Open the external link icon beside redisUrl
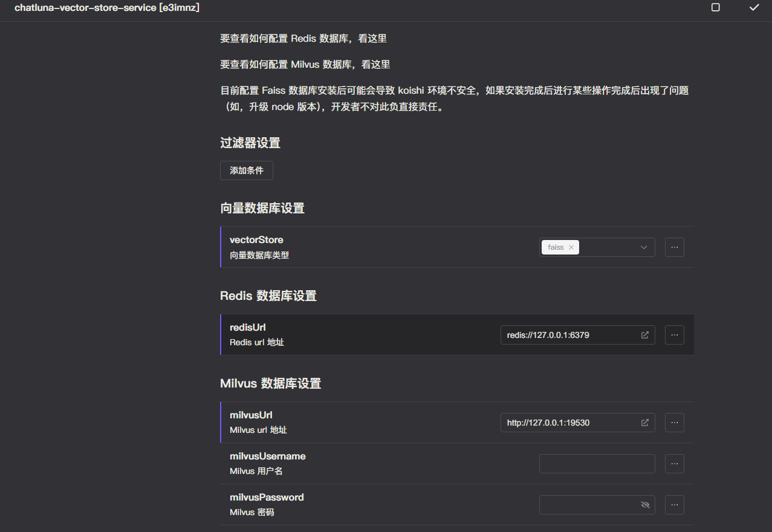772x532 pixels. click(644, 334)
